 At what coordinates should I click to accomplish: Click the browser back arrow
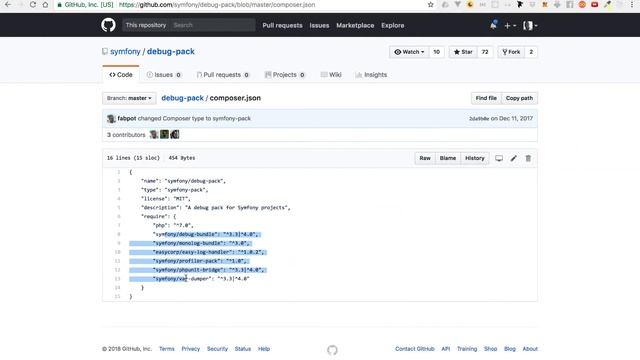coord(8,4)
